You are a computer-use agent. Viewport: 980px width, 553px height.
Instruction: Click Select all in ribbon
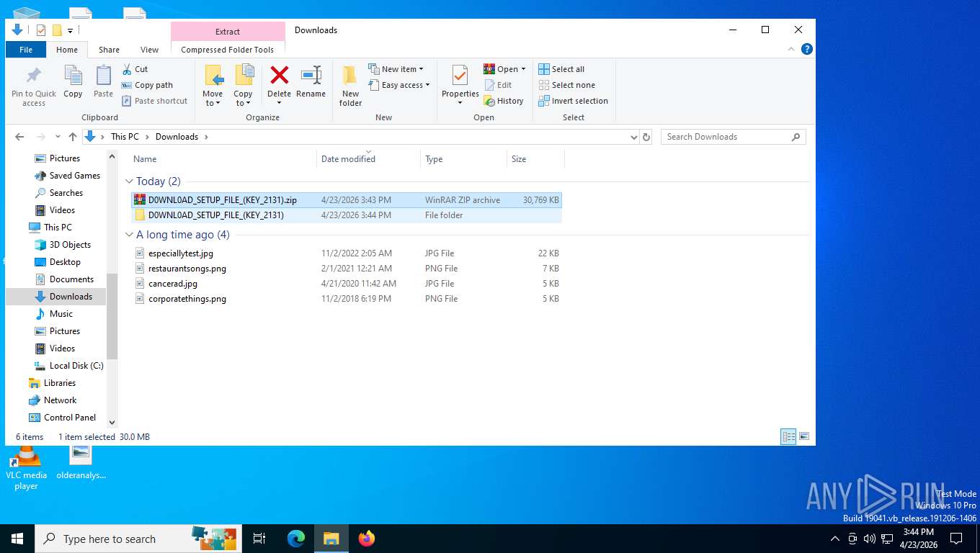(561, 69)
